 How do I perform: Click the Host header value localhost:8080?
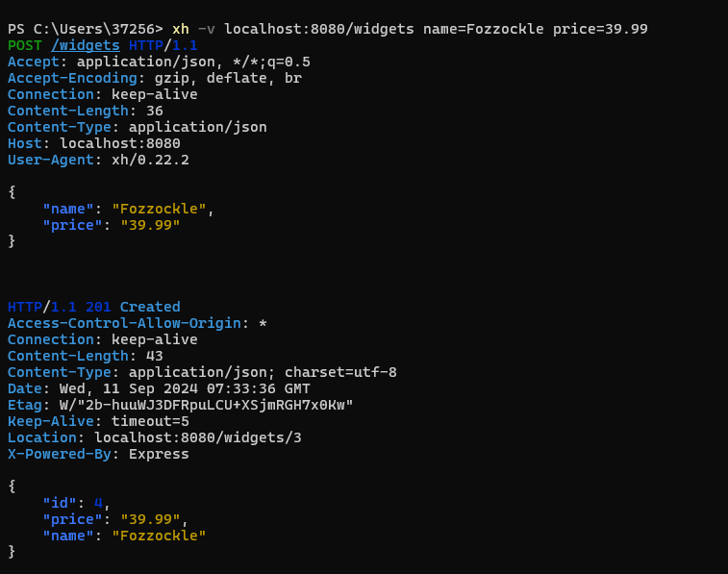pos(120,143)
